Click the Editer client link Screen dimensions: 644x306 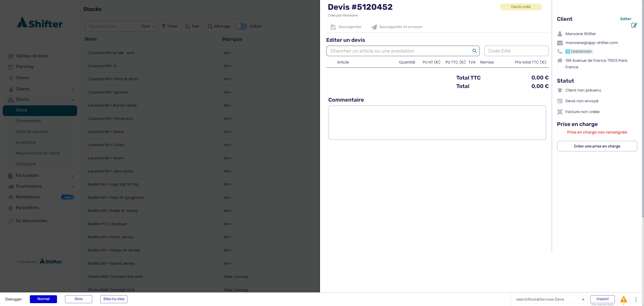point(626,19)
